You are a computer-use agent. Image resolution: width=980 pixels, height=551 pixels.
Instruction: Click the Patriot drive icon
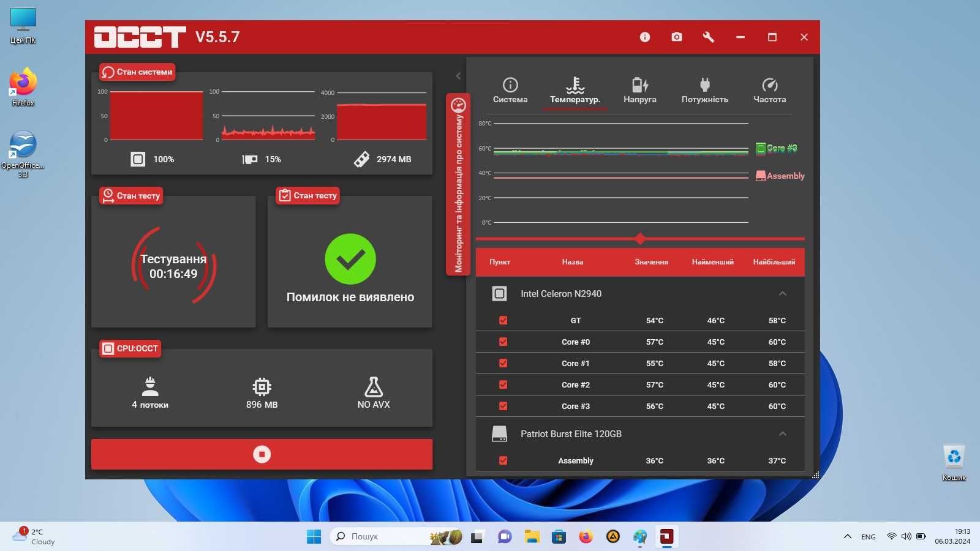point(499,434)
